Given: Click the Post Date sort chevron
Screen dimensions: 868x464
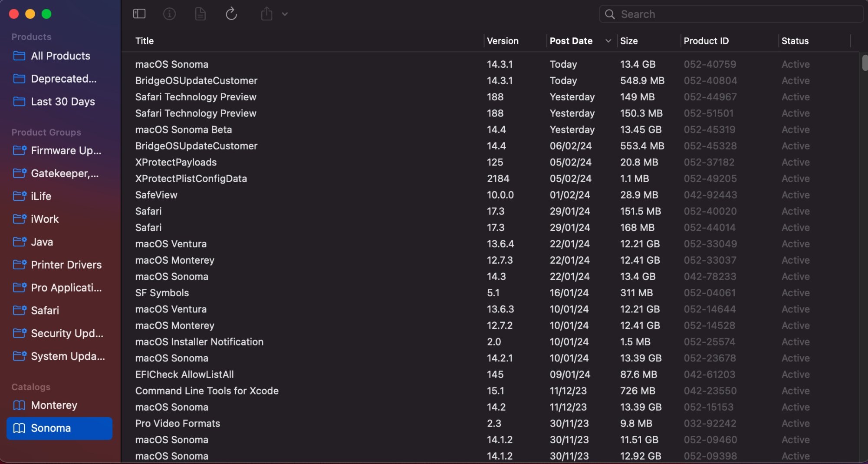Looking at the screenshot, I should (608, 41).
